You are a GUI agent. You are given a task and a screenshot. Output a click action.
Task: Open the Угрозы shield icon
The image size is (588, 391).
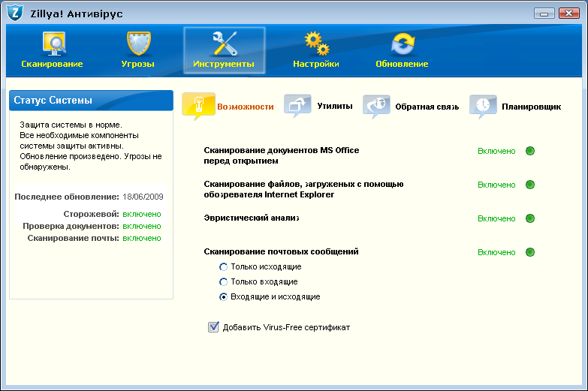coord(139,44)
